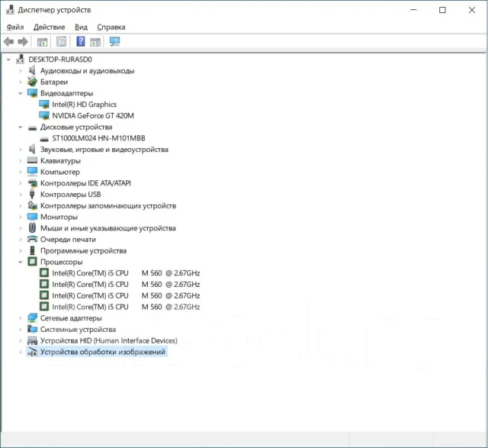
Task: Select the Видеоадаптеры label
Action: coord(66,93)
